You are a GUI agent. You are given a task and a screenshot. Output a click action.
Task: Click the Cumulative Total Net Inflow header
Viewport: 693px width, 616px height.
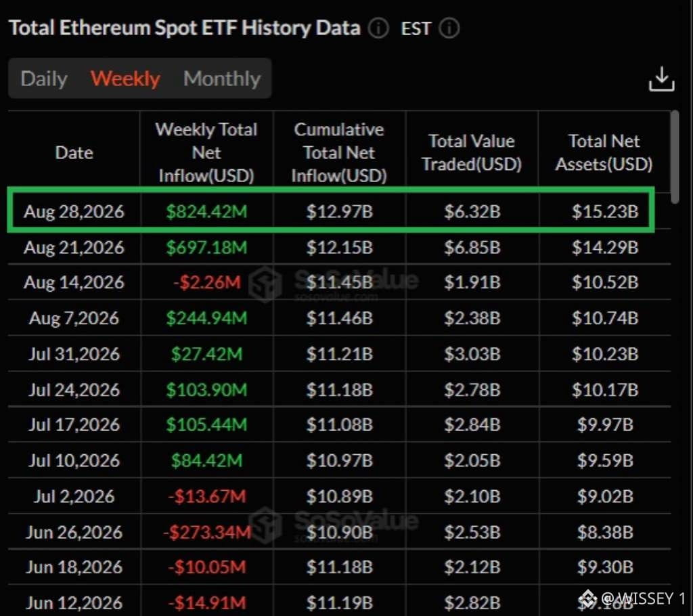coord(339,152)
